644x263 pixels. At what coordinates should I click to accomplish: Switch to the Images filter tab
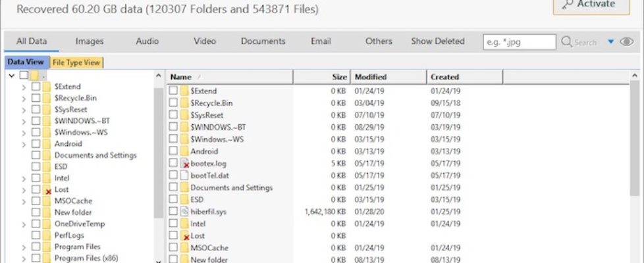90,41
